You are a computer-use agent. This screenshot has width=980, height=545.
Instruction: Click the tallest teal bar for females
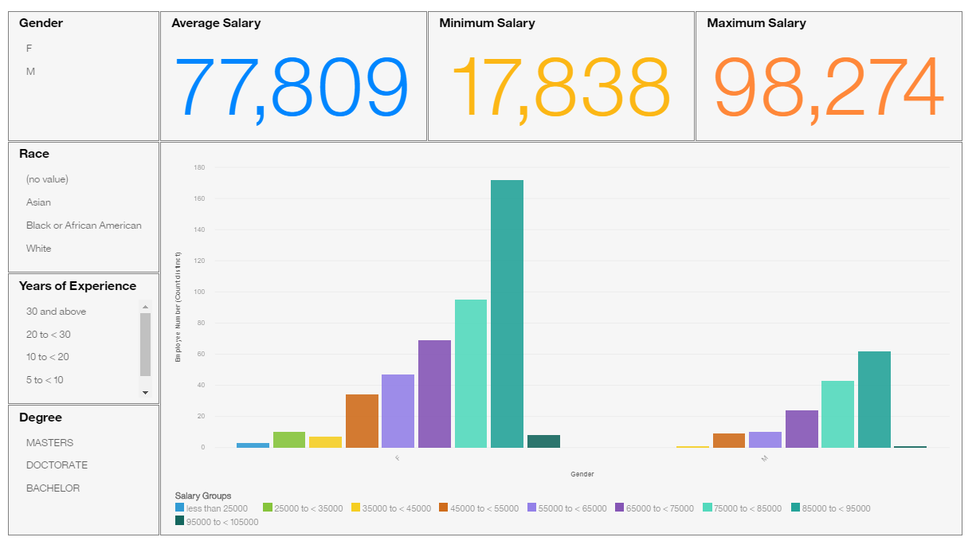507,314
